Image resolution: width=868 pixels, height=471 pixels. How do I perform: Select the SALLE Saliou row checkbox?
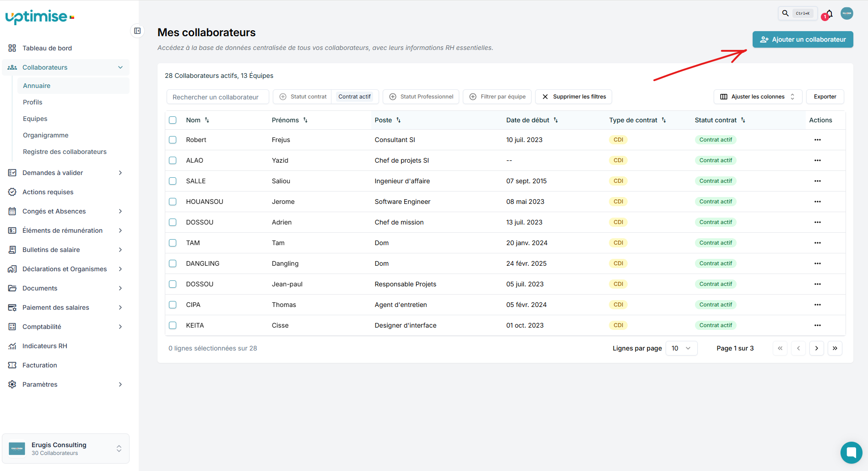click(173, 181)
